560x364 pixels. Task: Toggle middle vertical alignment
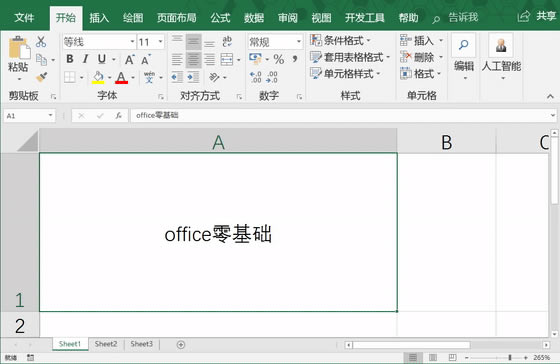click(x=194, y=42)
